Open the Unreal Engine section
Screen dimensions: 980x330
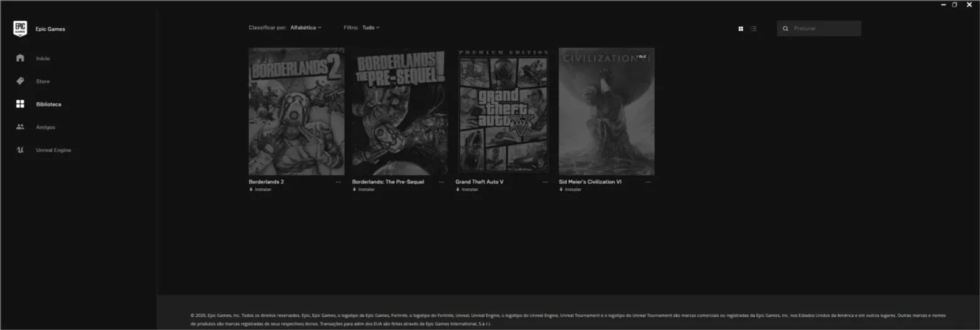pyautogui.click(x=53, y=151)
